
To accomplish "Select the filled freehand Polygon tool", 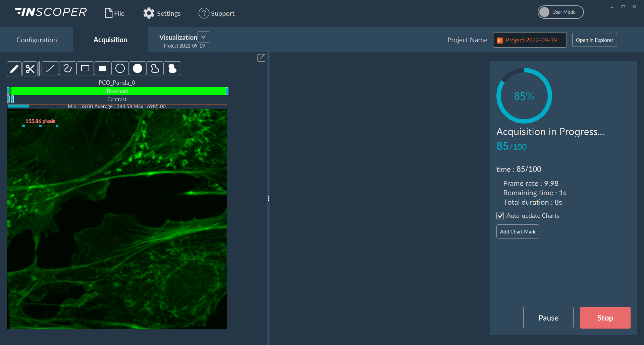I will pos(172,68).
